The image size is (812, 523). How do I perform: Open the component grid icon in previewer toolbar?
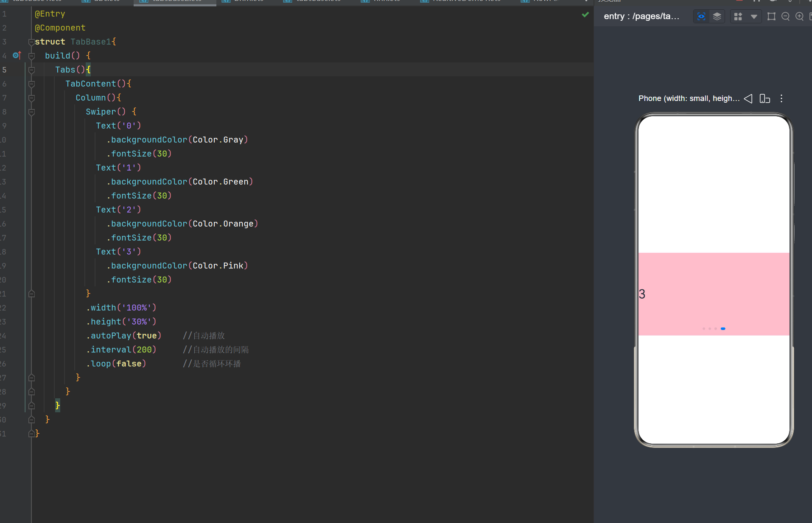point(738,17)
